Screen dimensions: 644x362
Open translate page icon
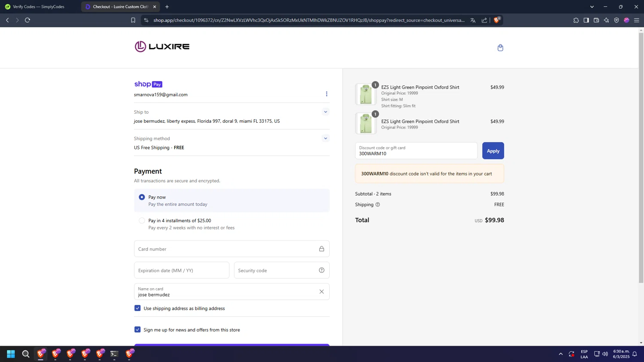pos(473,20)
